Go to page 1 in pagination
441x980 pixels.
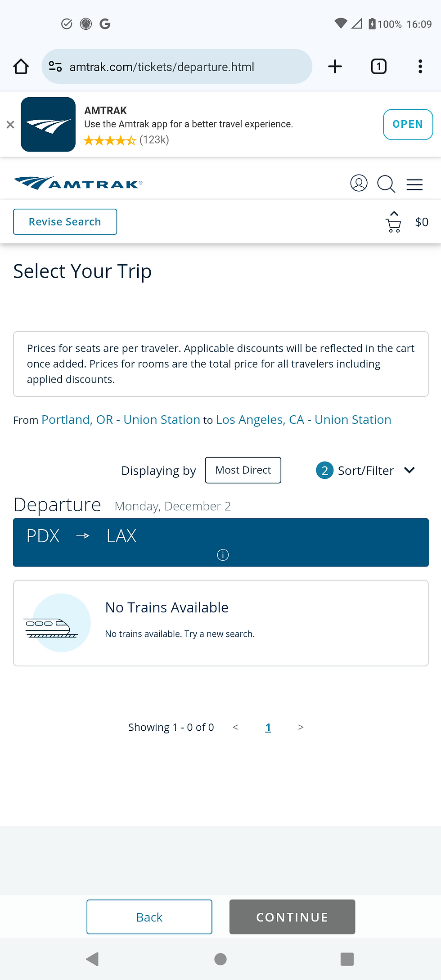pos(268,727)
